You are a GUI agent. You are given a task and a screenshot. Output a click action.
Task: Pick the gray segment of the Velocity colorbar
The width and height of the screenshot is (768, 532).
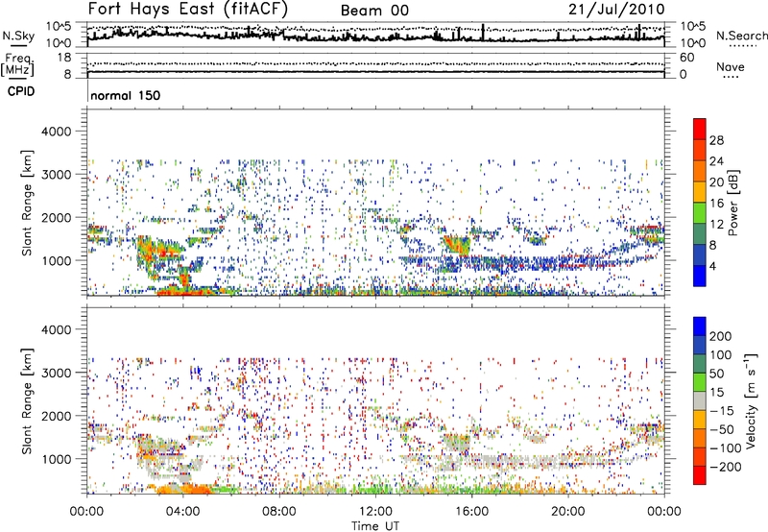point(700,401)
